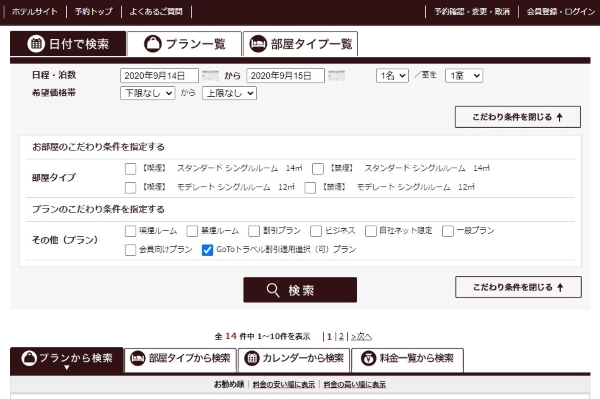Screen dimensions: 600x399
Task: Click the magnifier icon on 検索 button
Action: click(273, 290)
